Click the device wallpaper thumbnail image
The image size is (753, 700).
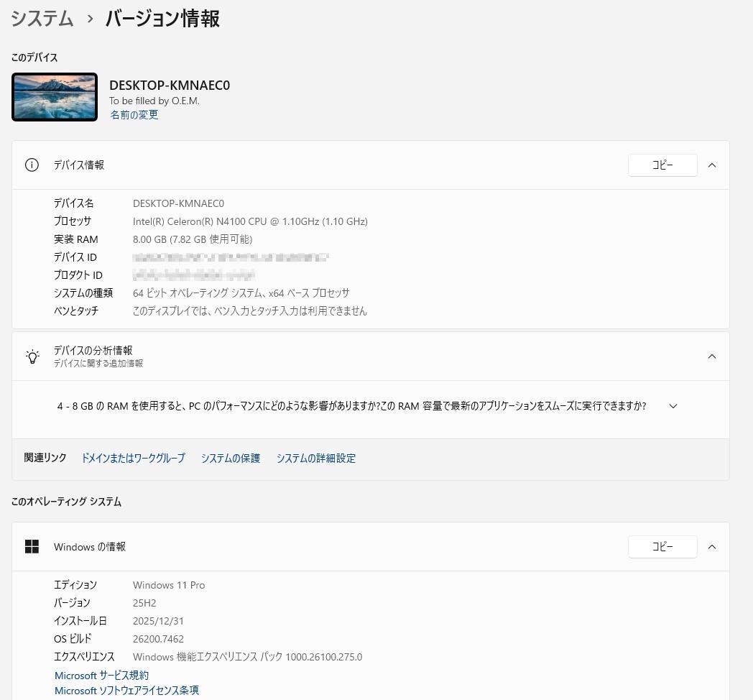click(54, 96)
